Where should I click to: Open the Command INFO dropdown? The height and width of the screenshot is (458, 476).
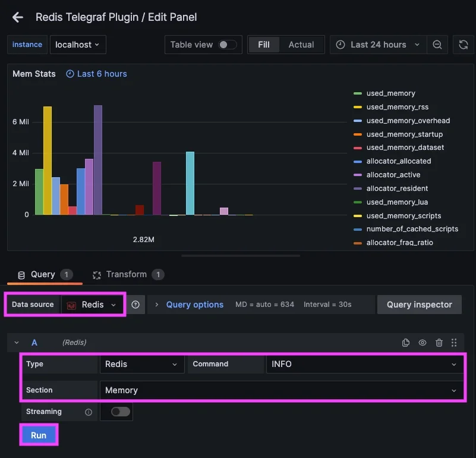(363, 363)
